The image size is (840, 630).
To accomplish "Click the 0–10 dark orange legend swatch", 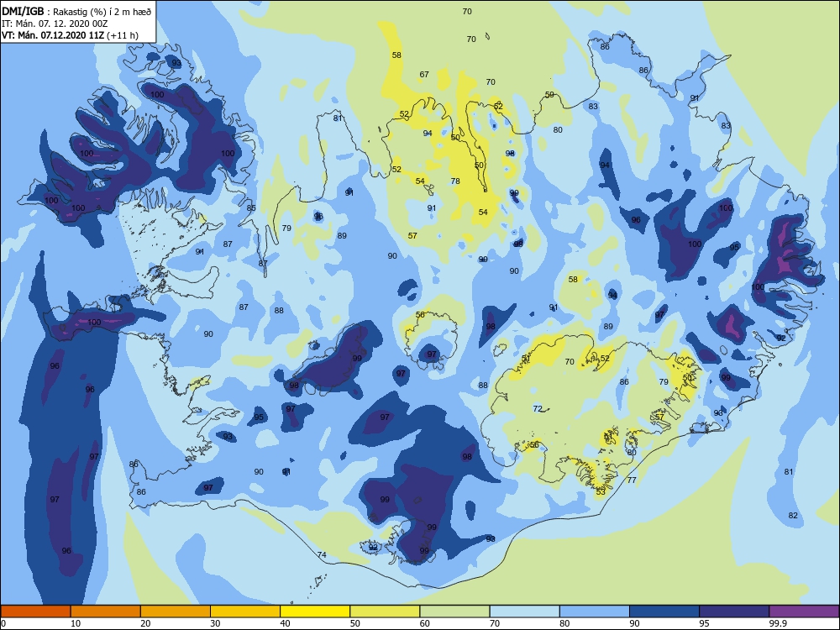I will (35, 612).
